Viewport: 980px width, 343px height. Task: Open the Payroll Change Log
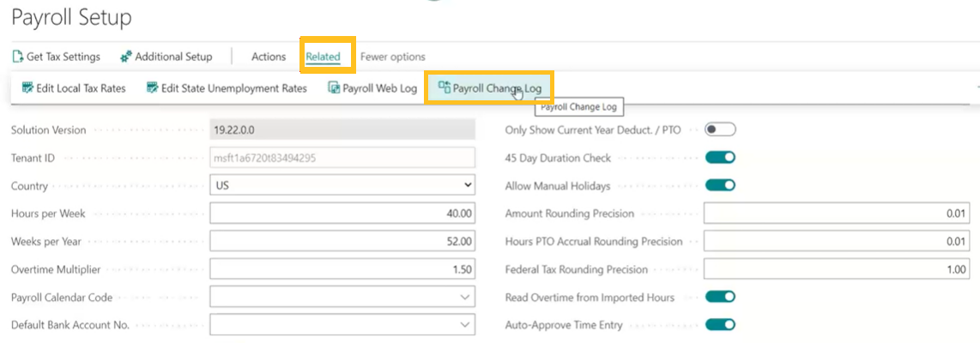click(x=489, y=88)
